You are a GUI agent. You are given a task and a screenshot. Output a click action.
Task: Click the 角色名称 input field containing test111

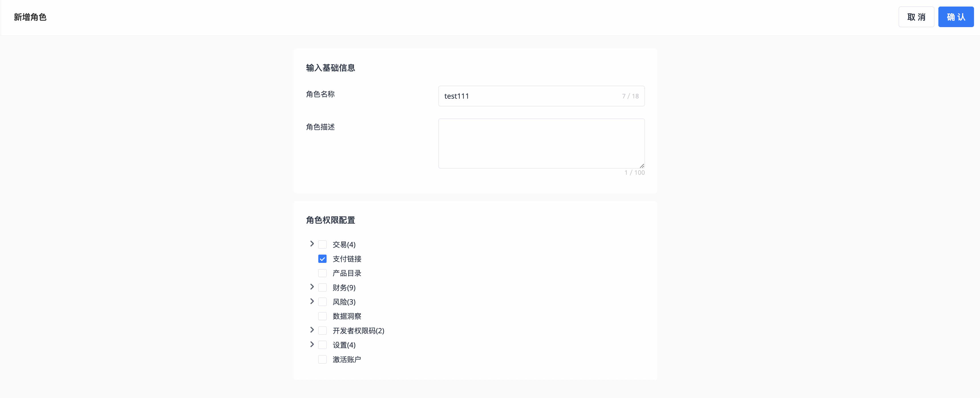529,96
